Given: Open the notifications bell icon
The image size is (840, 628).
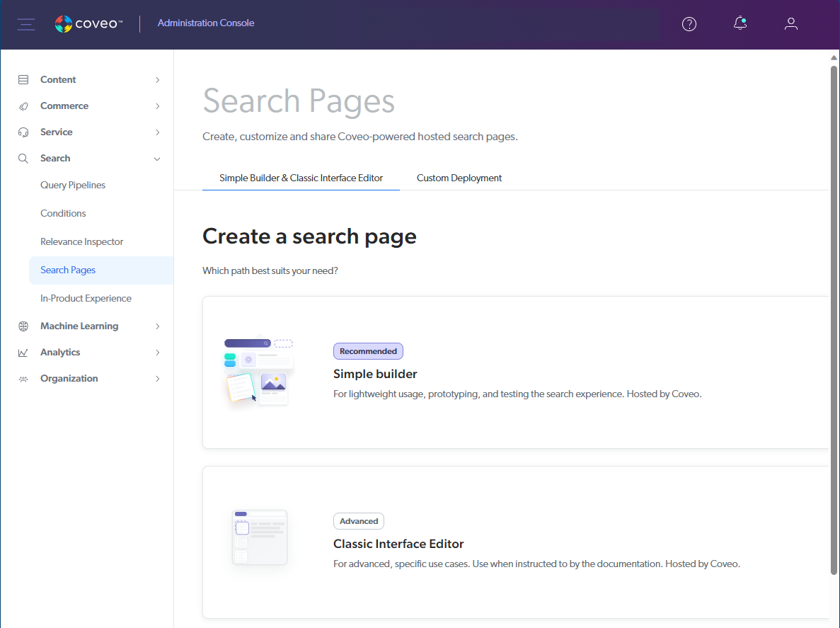Looking at the screenshot, I should (x=740, y=23).
